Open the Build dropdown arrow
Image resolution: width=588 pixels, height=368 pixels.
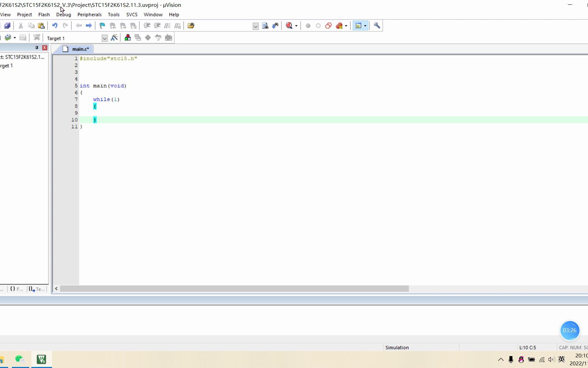click(x=15, y=38)
